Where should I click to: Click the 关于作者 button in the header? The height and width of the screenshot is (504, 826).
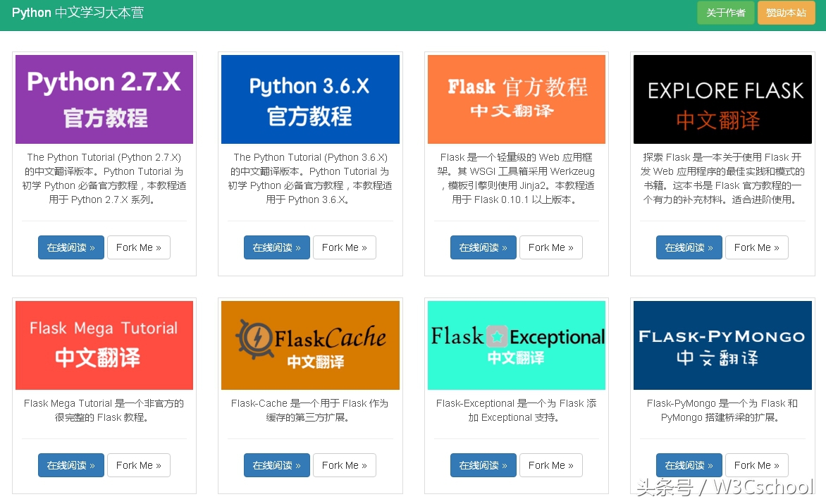point(725,13)
